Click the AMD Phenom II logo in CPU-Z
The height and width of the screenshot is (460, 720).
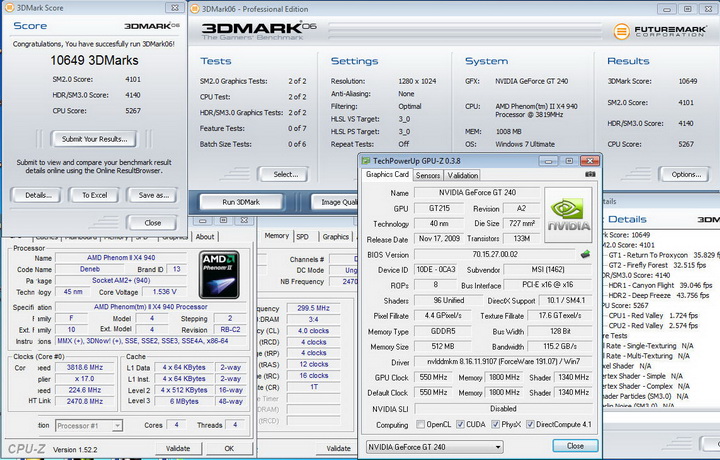219,275
